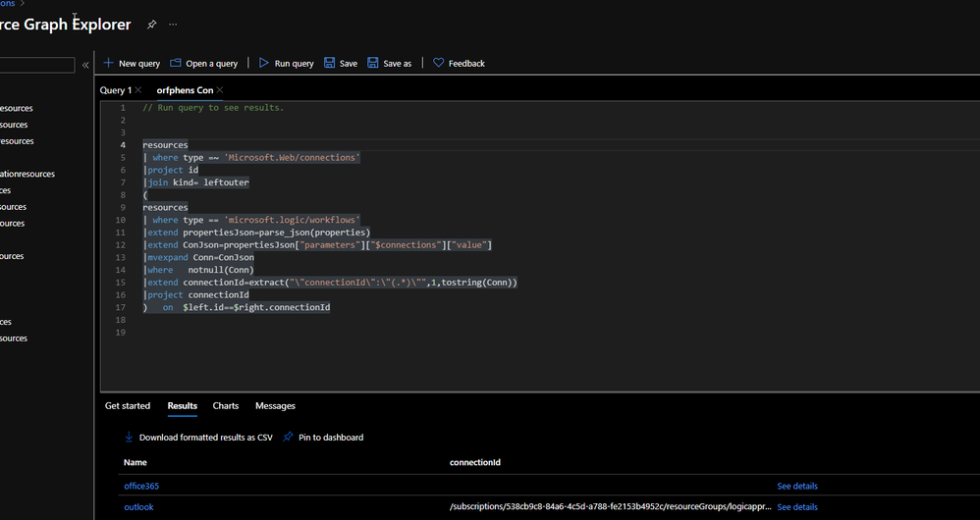Image resolution: width=980 pixels, height=520 pixels.
Task: Click Download formatted results as CSV
Action: point(205,438)
